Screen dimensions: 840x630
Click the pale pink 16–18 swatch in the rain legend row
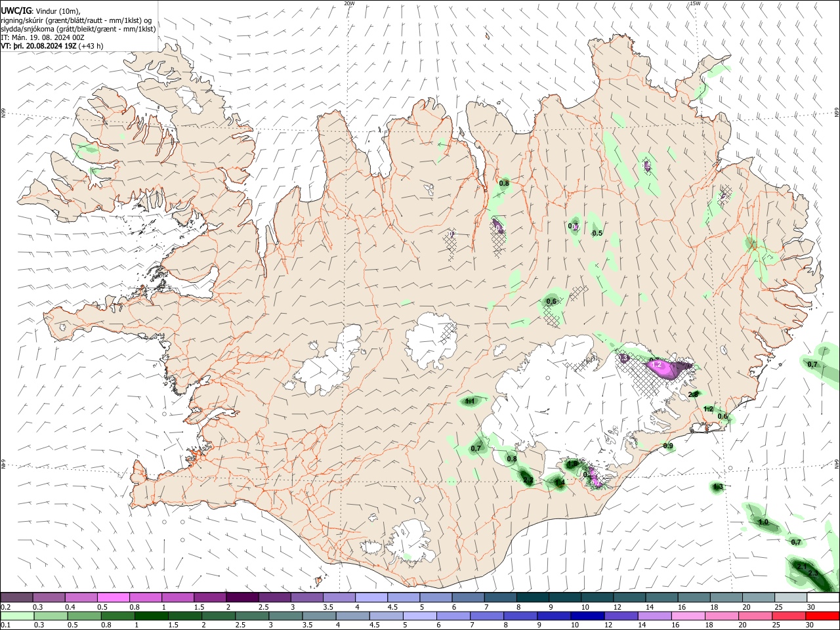click(x=688, y=616)
